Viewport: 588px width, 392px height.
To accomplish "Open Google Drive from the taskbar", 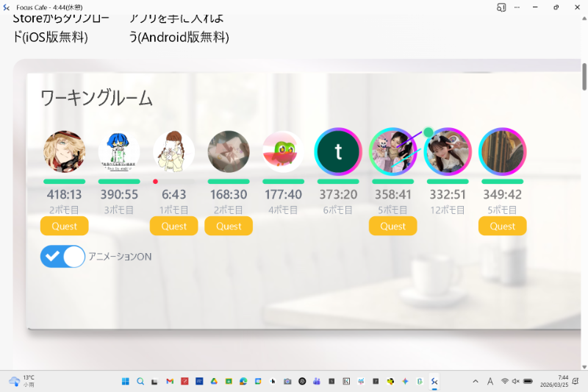I will pyautogui.click(x=214, y=382).
